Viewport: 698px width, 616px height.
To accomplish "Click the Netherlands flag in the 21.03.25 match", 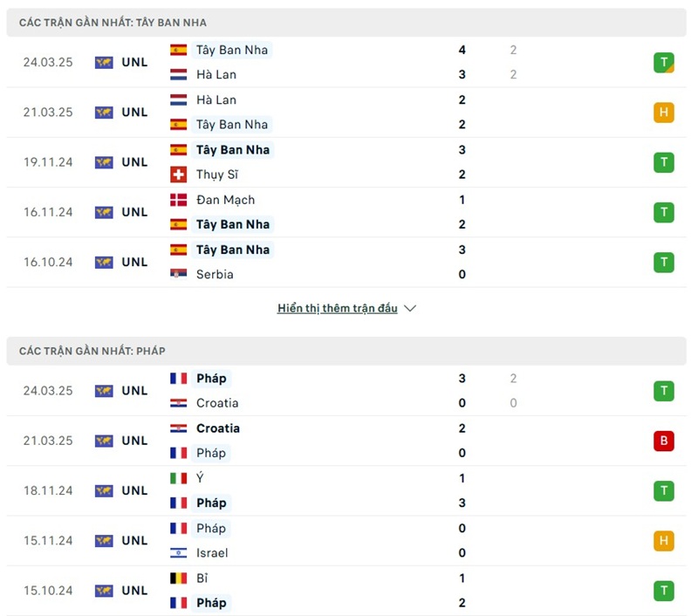I will coord(179,99).
